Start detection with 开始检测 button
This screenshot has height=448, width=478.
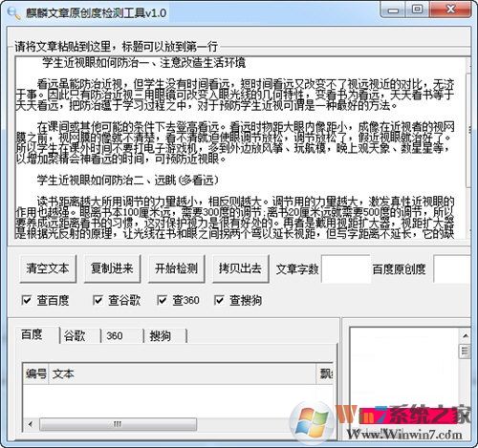click(x=176, y=268)
